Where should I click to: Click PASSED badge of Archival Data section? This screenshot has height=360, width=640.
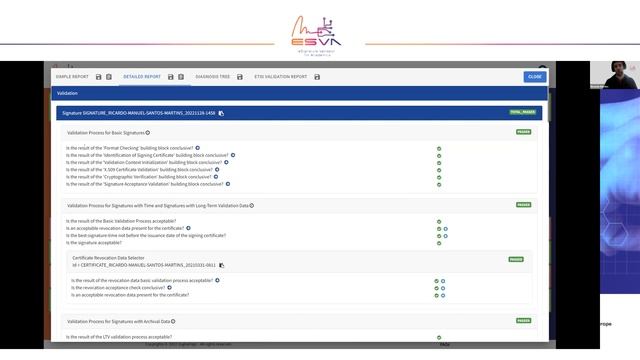pyautogui.click(x=523, y=321)
